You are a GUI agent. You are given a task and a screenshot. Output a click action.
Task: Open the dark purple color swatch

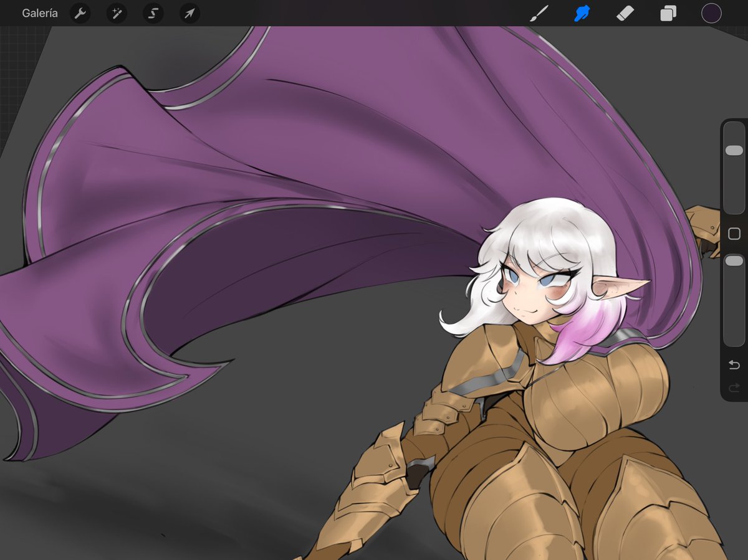coord(711,13)
